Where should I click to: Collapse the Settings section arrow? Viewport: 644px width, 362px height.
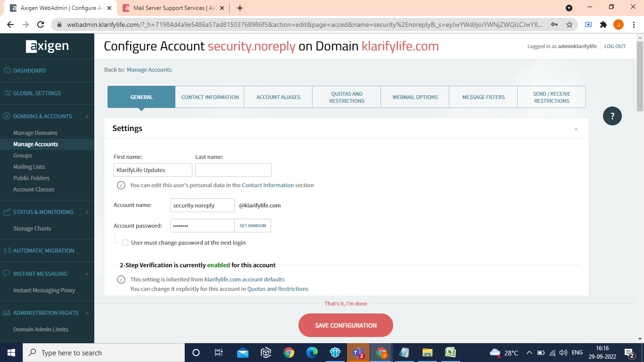coord(576,129)
